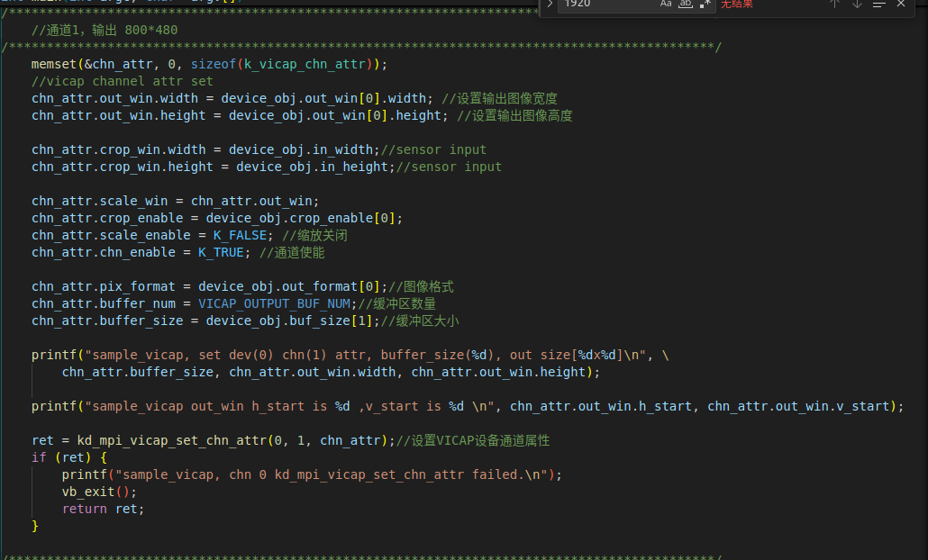
Task: Expand the replace field chevron in find widget
Action: pos(550,4)
